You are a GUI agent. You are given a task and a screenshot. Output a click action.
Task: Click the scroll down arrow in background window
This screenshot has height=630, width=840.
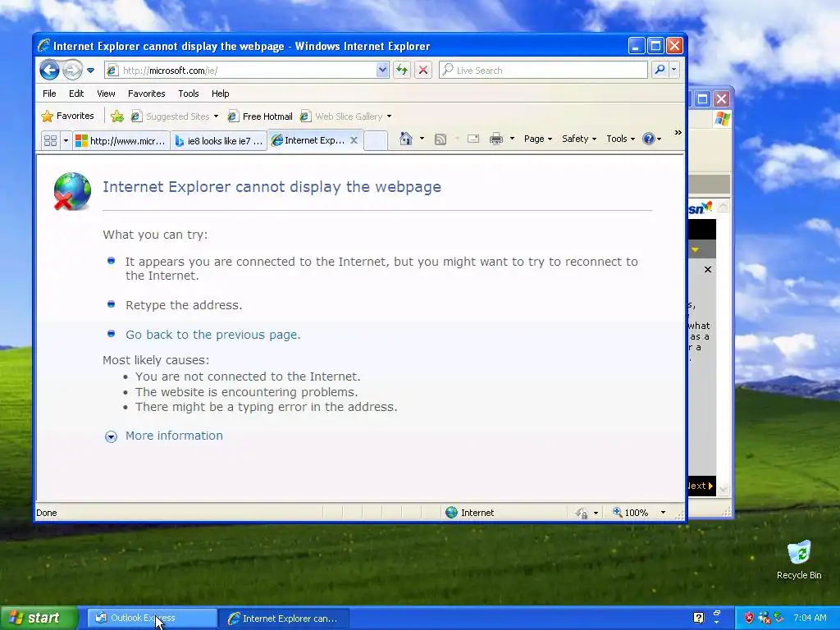coord(724,489)
